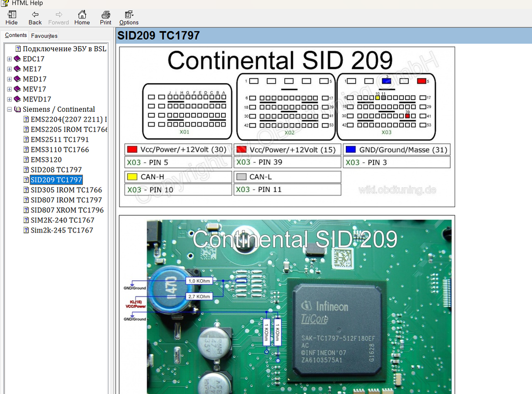This screenshot has width=532, height=394.
Task: Click the X03 - PIN 5 cell
Action: [x=178, y=162]
